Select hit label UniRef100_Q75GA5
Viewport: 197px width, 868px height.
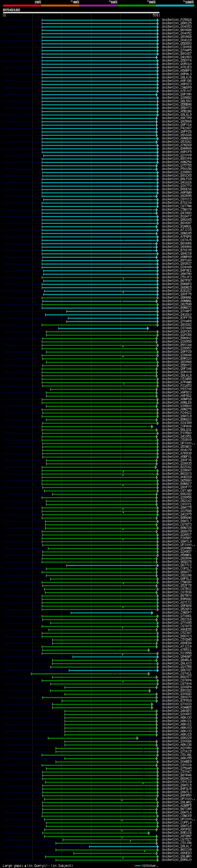pyautogui.click(x=177, y=769)
